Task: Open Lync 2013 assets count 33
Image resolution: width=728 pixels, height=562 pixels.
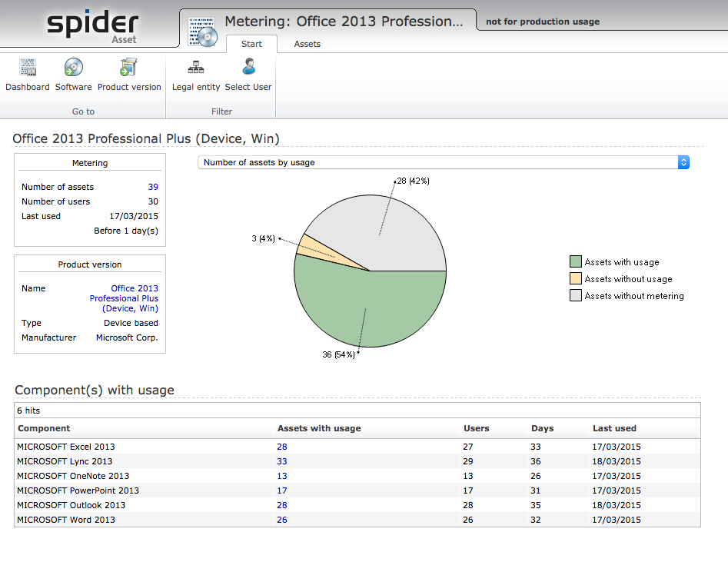Action: pos(282,461)
